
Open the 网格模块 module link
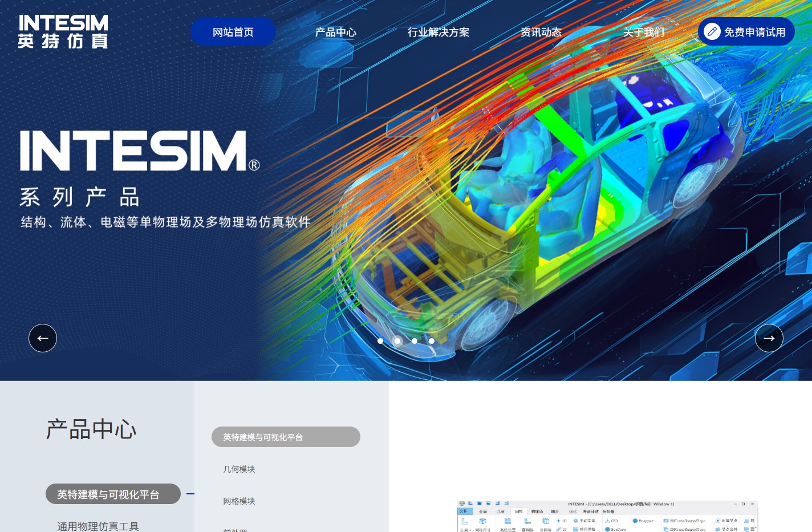239,501
